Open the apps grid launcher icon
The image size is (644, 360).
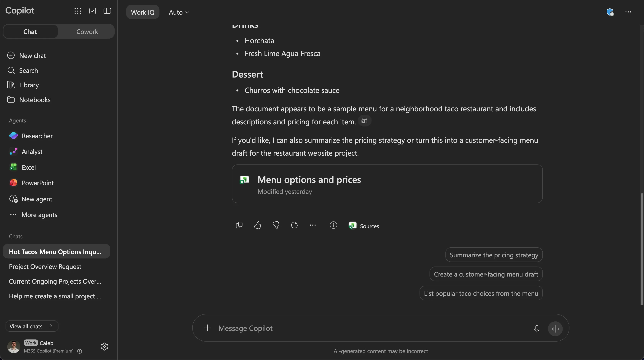coord(78,11)
